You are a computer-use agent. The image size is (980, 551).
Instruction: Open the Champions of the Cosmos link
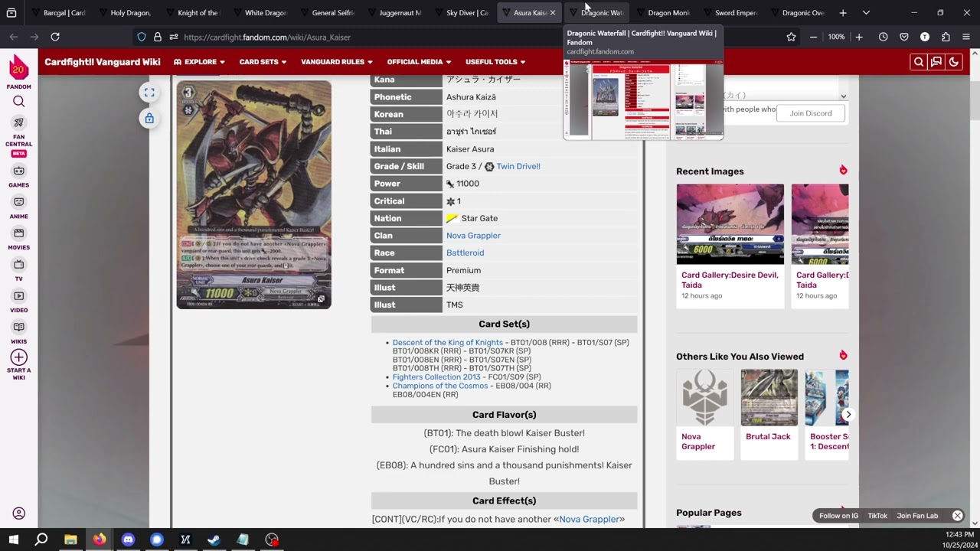pos(440,386)
